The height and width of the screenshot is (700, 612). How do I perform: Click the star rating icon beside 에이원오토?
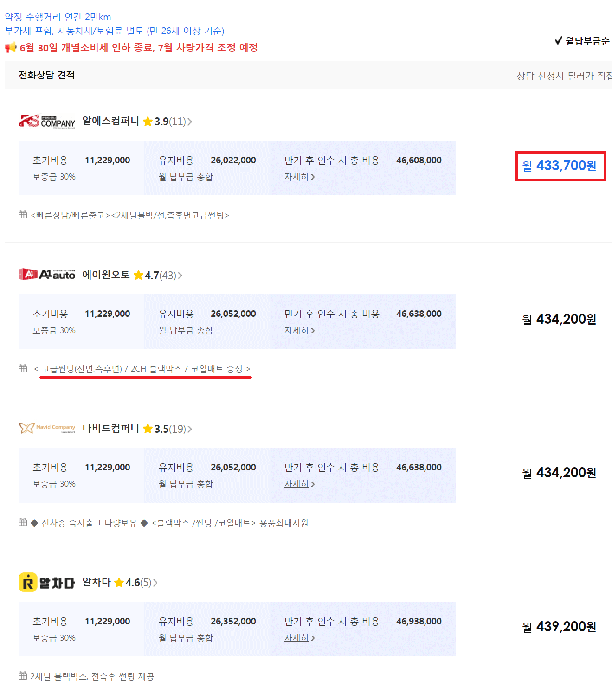(x=138, y=275)
